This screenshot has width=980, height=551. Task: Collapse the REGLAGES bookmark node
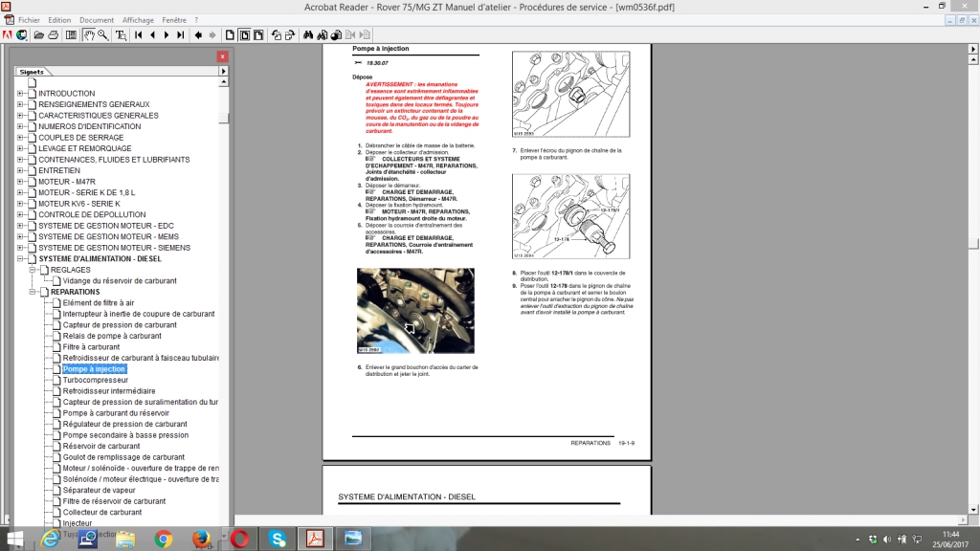(33, 270)
